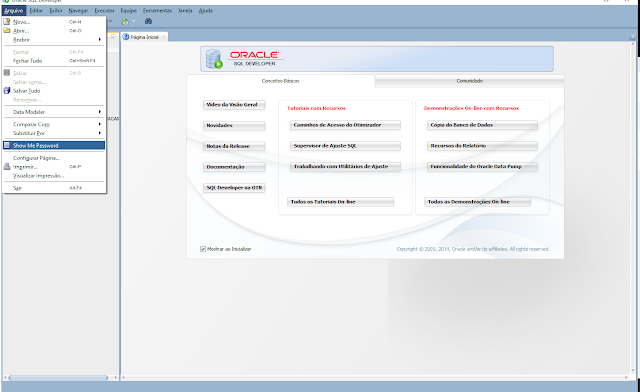The height and width of the screenshot is (392, 640).
Task: Expand the Comparar Com submenu
Action: [53, 124]
